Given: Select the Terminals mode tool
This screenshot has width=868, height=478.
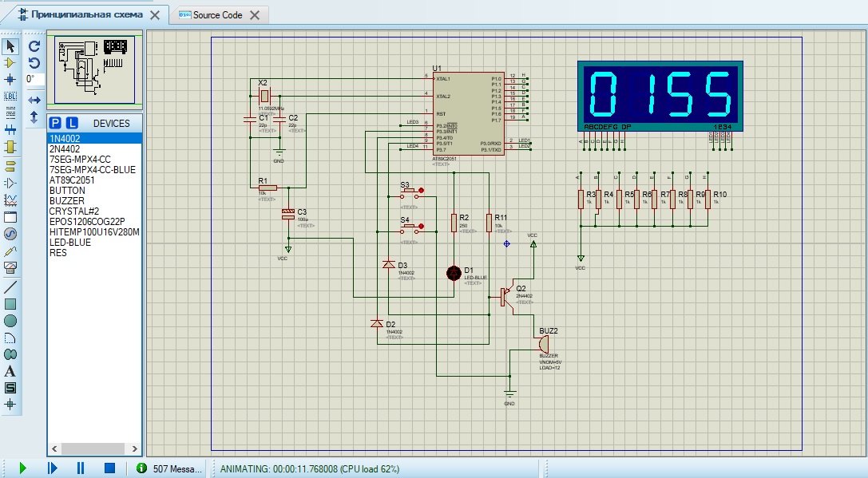Looking at the screenshot, I should (10, 166).
